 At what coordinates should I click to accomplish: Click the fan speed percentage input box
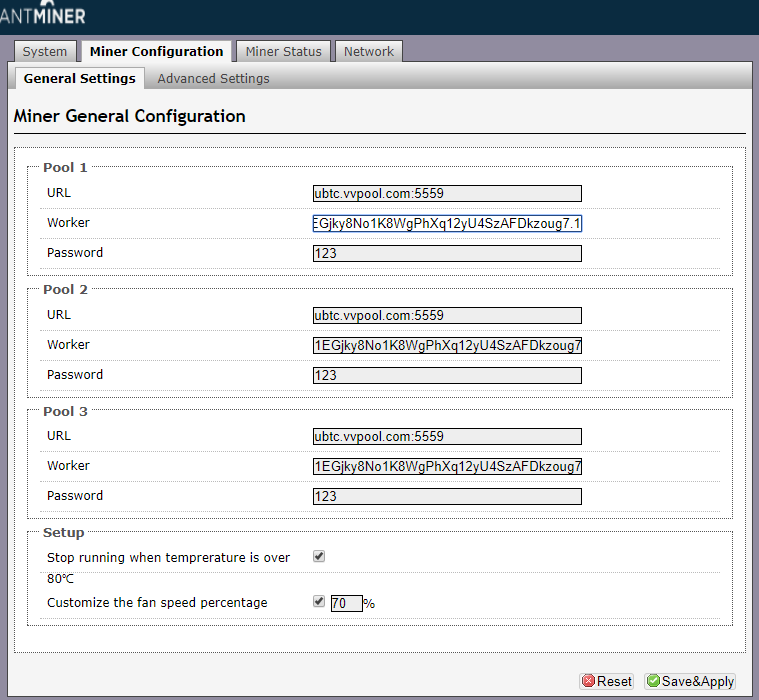[x=345, y=603]
